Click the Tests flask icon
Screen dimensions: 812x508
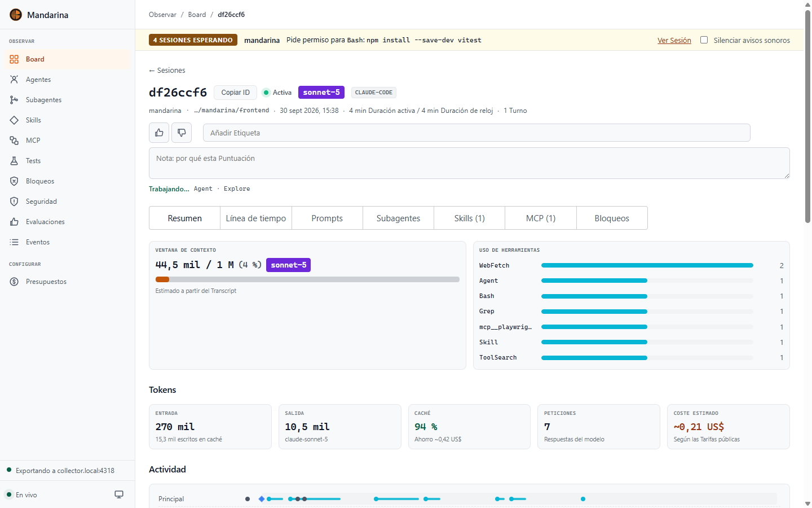pyautogui.click(x=14, y=161)
